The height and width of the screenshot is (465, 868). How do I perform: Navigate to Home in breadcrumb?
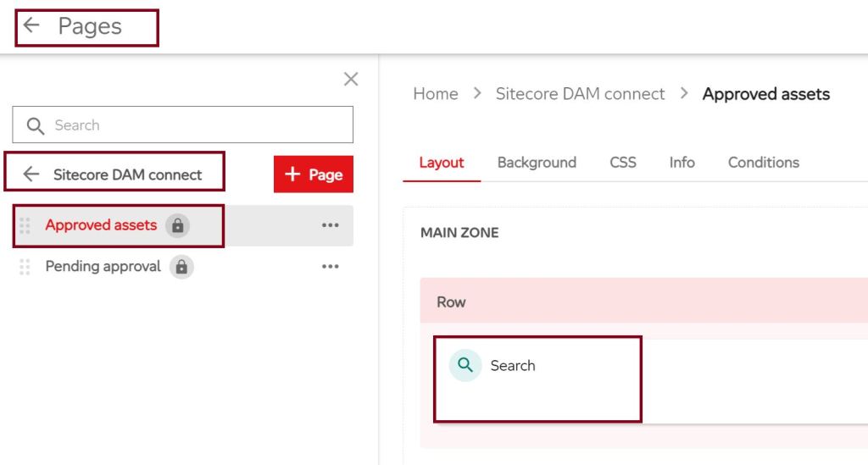tap(435, 94)
